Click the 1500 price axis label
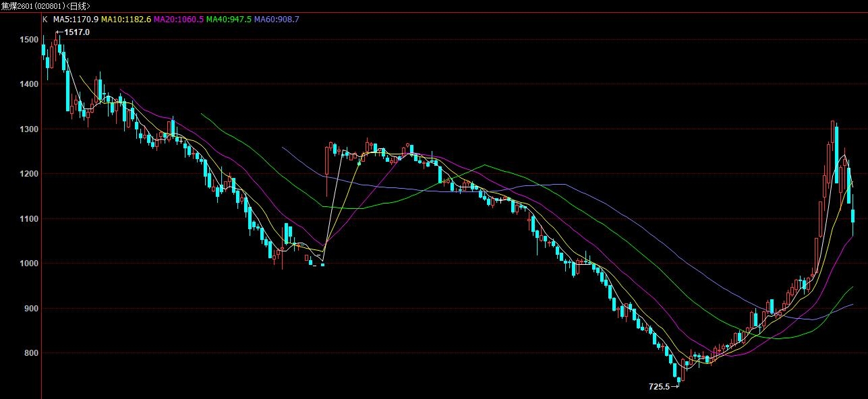868x399 pixels. (29, 40)
